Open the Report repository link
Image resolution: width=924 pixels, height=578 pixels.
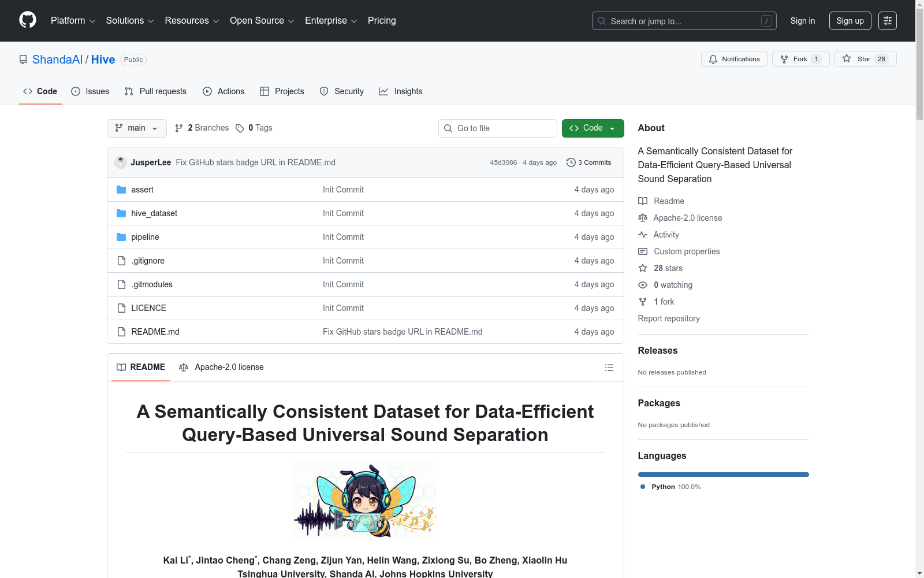pos(669,318)
